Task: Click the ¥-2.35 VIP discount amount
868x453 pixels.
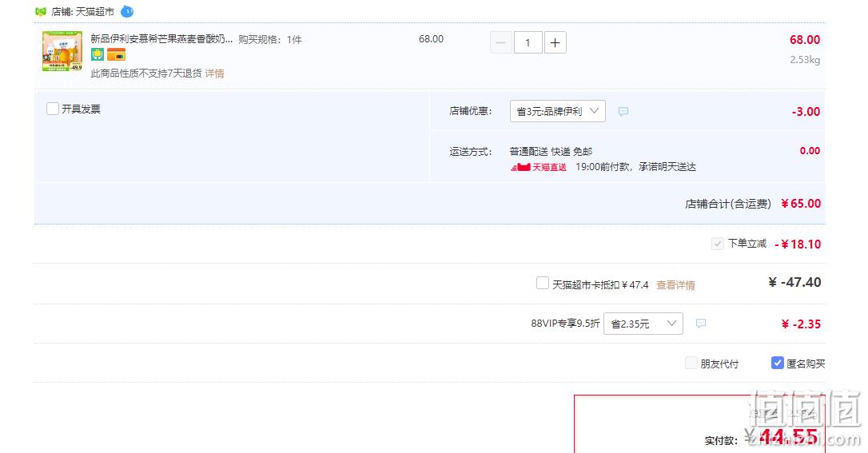Action: (x=801, y=324)
